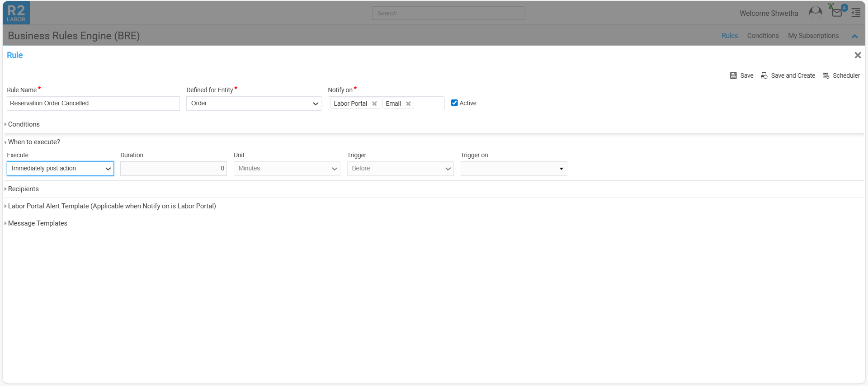The height and width of the screenshot is (386, 868).
Task: Open the Defined for Entity dropdown
Action: [254, 104]
